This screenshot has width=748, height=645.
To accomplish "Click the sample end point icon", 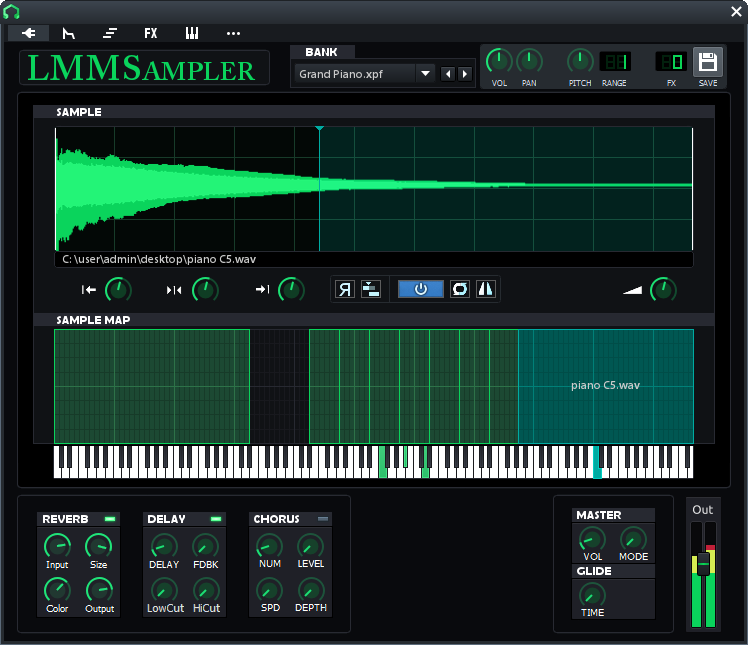I will pos(262,289).
